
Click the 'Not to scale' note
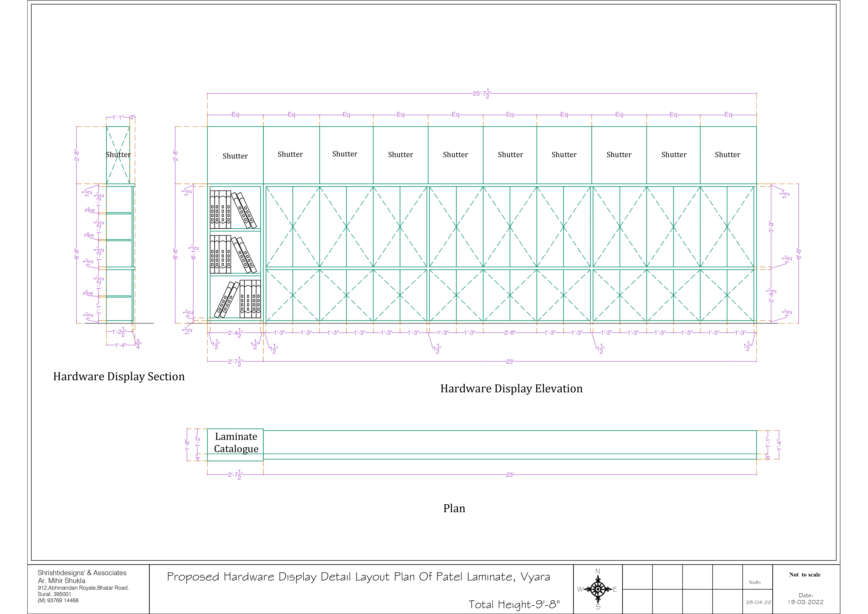(805, 575)
